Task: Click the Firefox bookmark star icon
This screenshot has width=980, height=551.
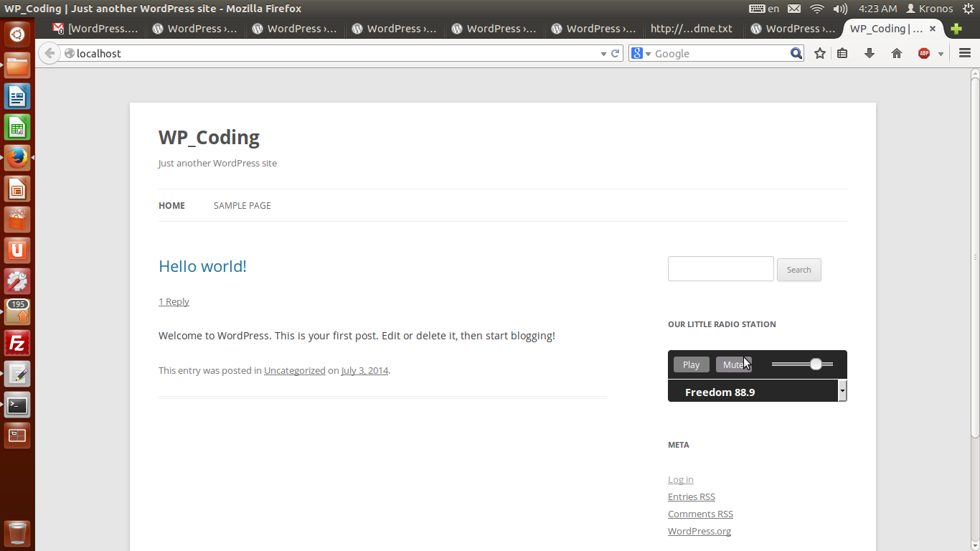Action: pyautogui.click(x=820, y=53)
